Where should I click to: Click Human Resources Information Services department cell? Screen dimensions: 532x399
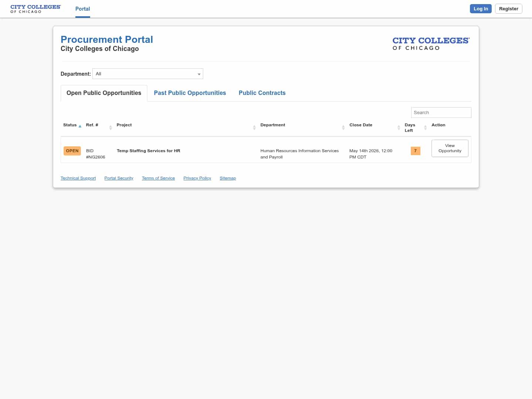[x=300, y=154]
